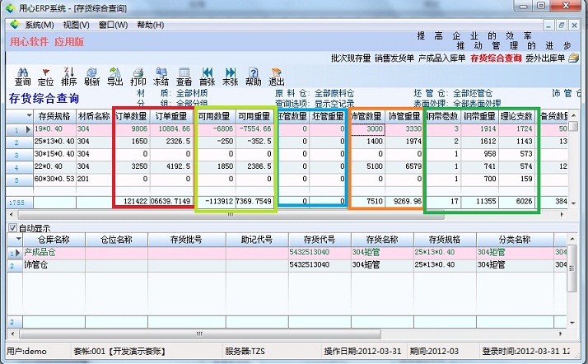Switch to the 产成品入库单 tab

pos(442,58)
